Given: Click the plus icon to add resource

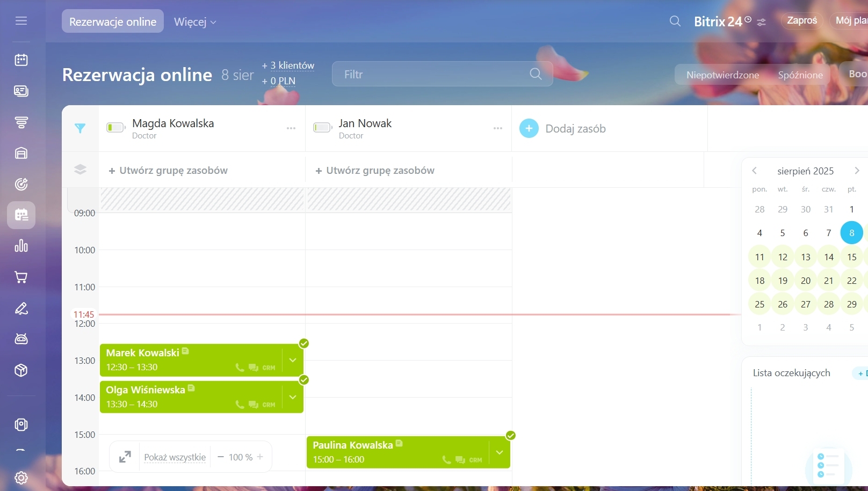Looking at the screenshot, I should pos(529,128).
